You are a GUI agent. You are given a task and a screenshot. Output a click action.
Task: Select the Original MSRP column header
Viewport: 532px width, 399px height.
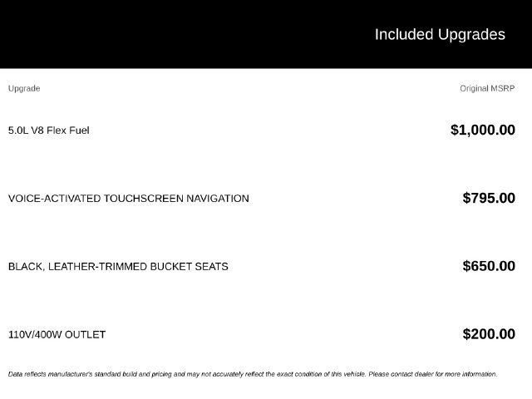point(487,89)
